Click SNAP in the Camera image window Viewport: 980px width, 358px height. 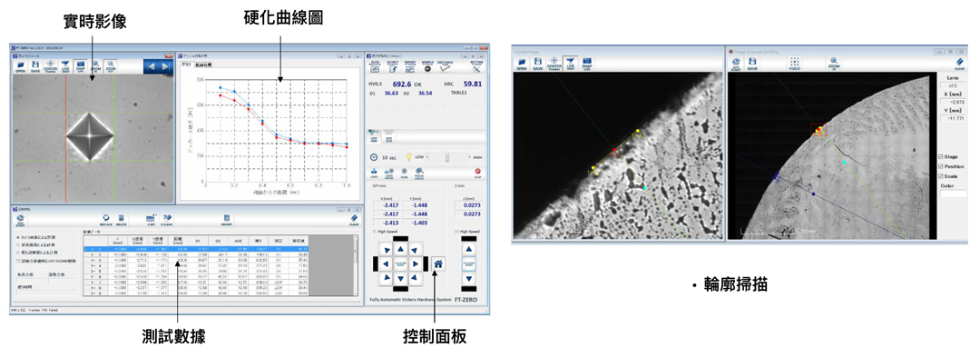(587, 64)
